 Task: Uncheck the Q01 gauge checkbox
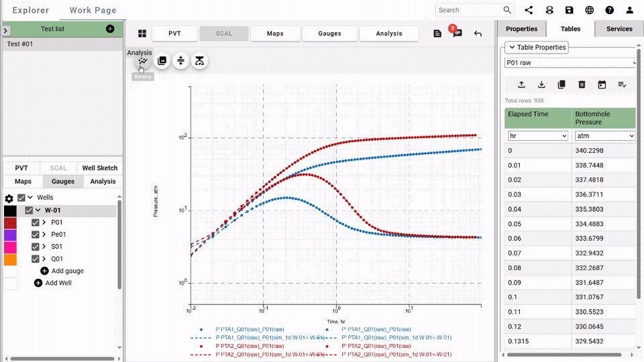pyautogui.click(x=36, y=259)
